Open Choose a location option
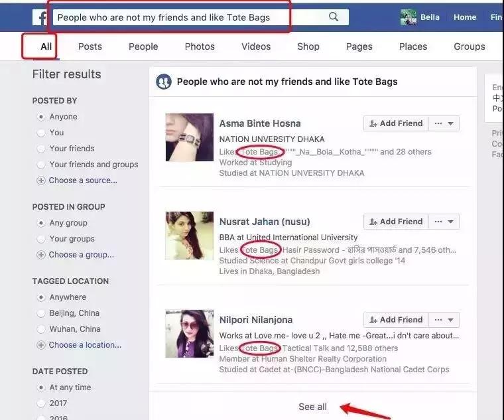The height and width of the screenshot is (420, 504). (x=85, y=345)
